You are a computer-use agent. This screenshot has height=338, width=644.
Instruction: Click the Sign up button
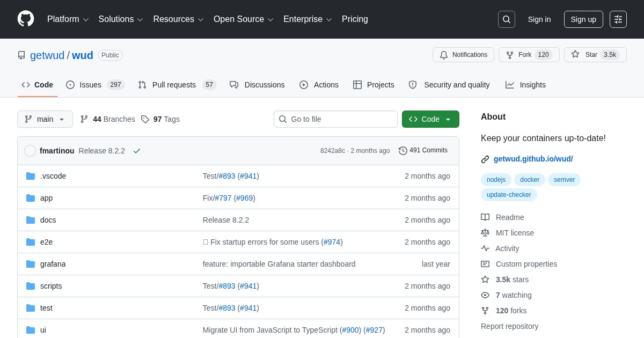click(x=583, y=19)
